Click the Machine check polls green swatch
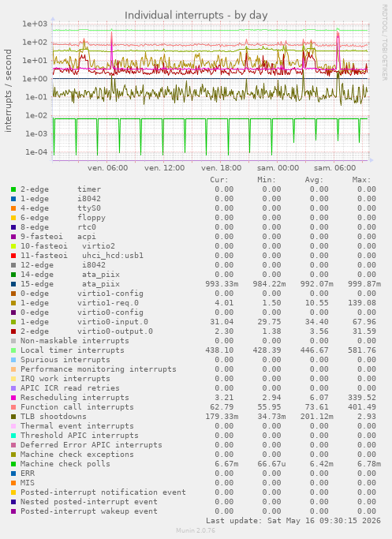The image size is (392, 539). click(x=13, y=464)
